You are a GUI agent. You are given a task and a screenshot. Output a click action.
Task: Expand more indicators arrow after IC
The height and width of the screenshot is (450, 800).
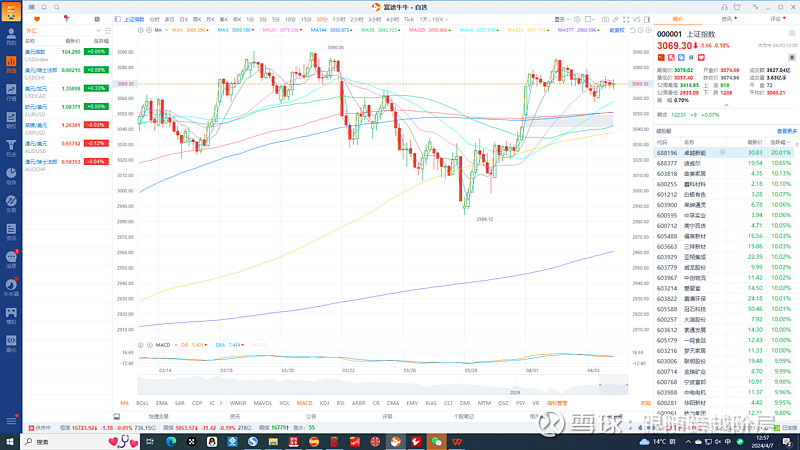click(221, 403)
